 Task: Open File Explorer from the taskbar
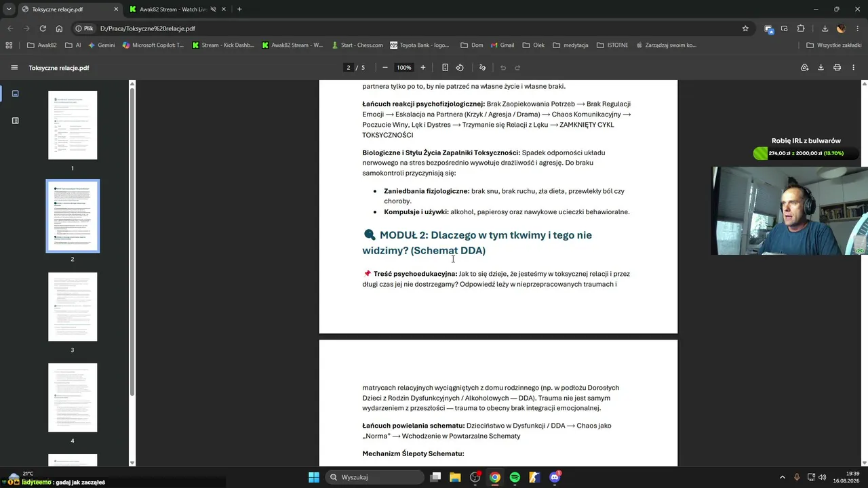(x=455, y=477)
